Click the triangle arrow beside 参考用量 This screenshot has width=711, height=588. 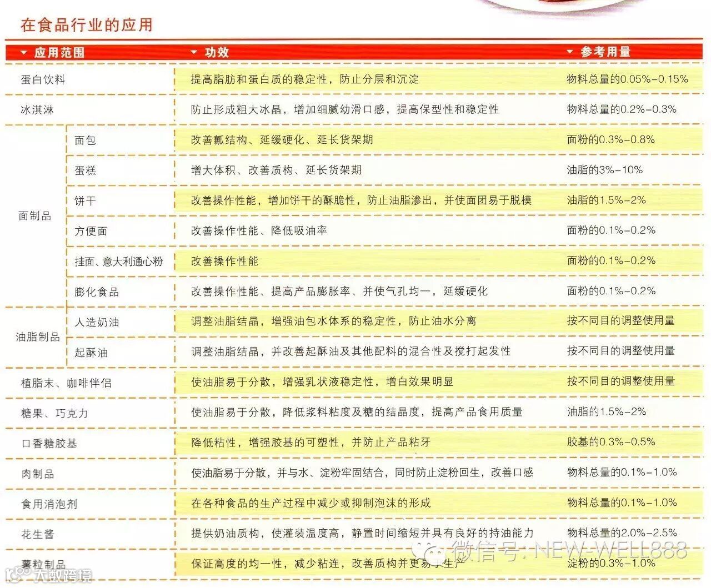point(570,52)
